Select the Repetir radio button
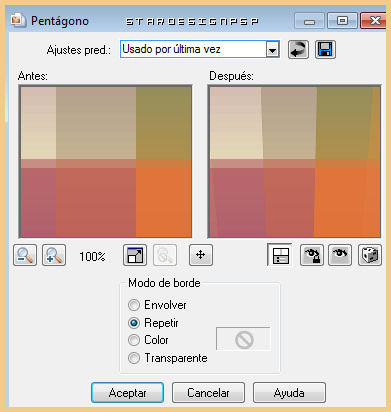 pyautogui.click(x=134, y=323)
